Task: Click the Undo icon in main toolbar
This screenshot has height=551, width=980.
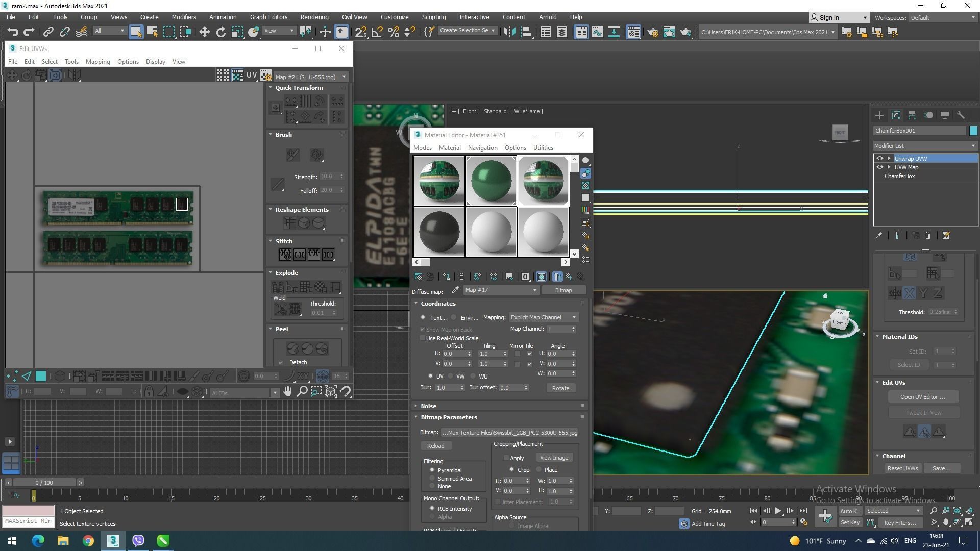Action: pyautogui.click(x=13, y=32)
